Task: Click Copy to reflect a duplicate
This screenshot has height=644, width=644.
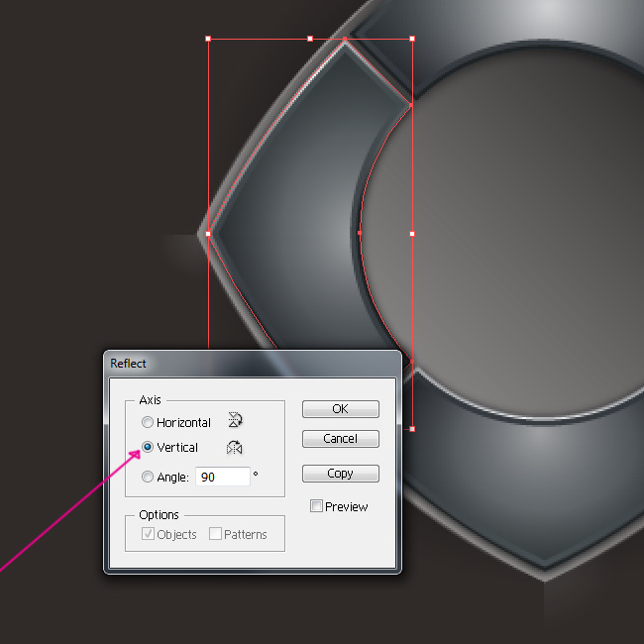Action: pos(340,473)
